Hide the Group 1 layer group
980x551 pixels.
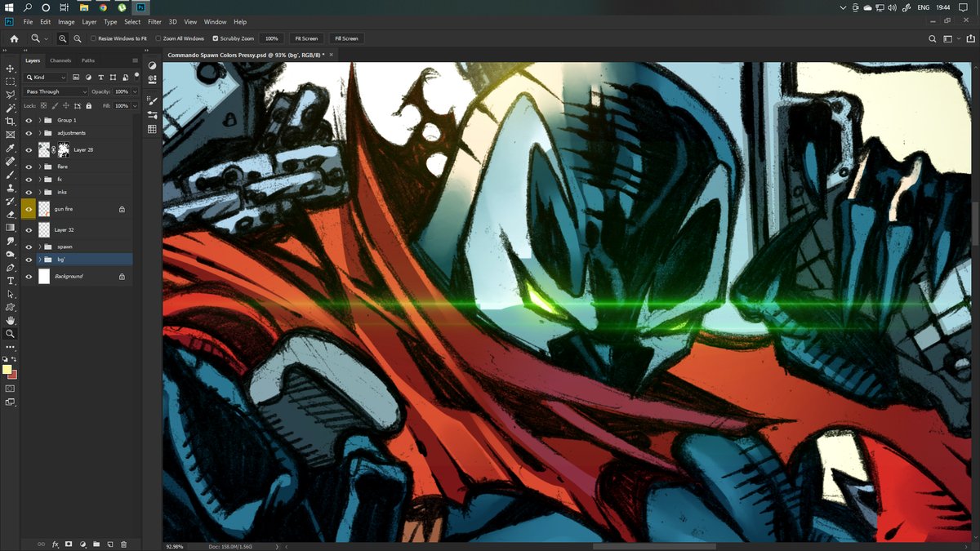29,120
